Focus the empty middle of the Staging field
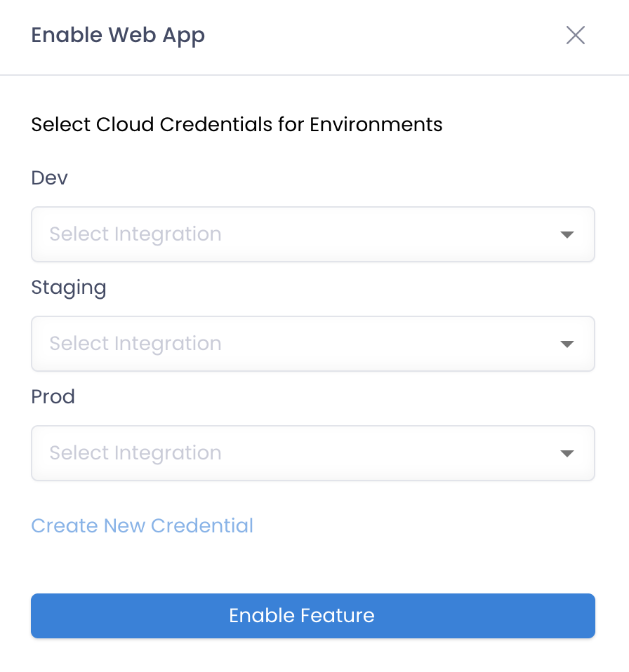This screenshot has height=672, width=629. point(386,344)
